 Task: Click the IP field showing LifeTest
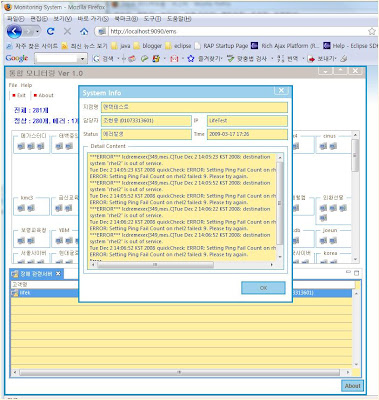(247, 121)
